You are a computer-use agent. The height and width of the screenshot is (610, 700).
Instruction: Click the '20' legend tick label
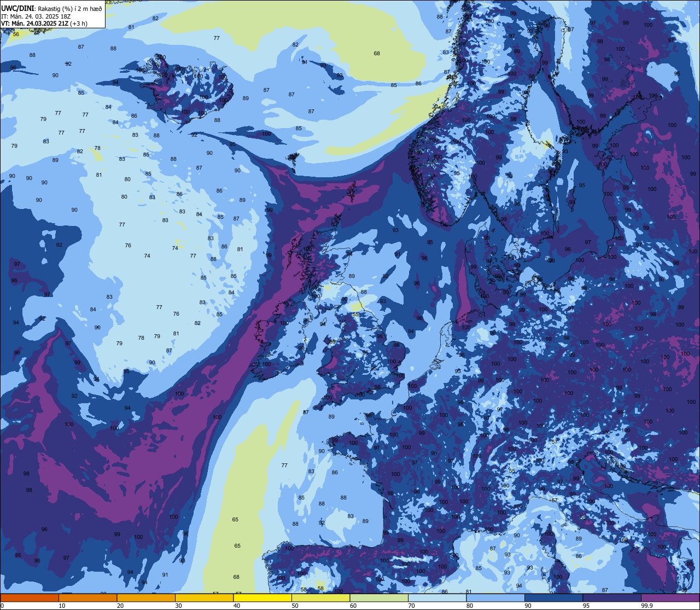(x=120, y=606)
